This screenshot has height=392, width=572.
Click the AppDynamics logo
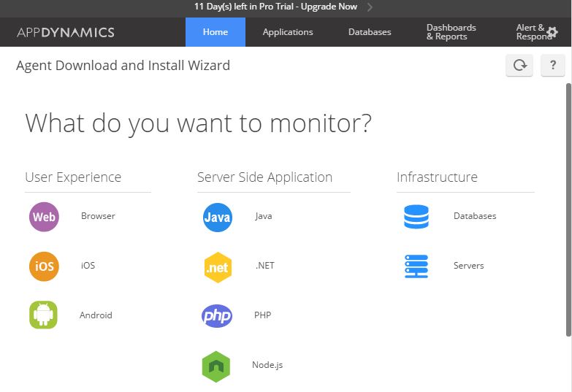pos(66,32)
